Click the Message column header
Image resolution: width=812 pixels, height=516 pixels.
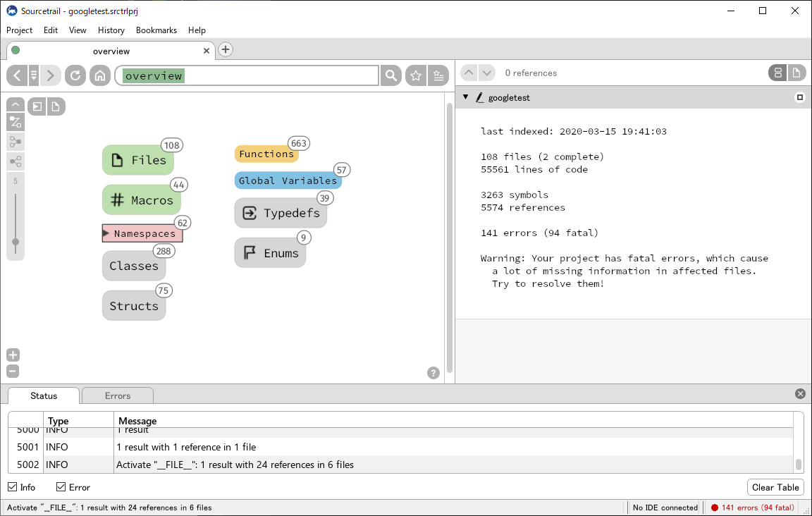coord(454,421)
